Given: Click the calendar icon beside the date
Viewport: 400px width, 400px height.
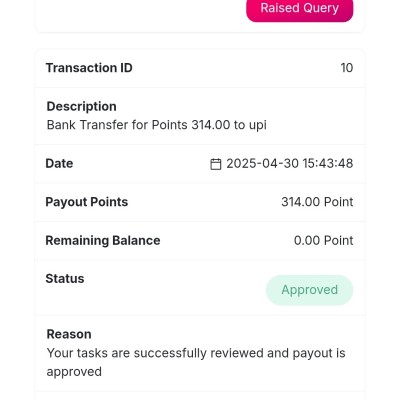Looking at the screenshot, I should (x=215, y=164).
